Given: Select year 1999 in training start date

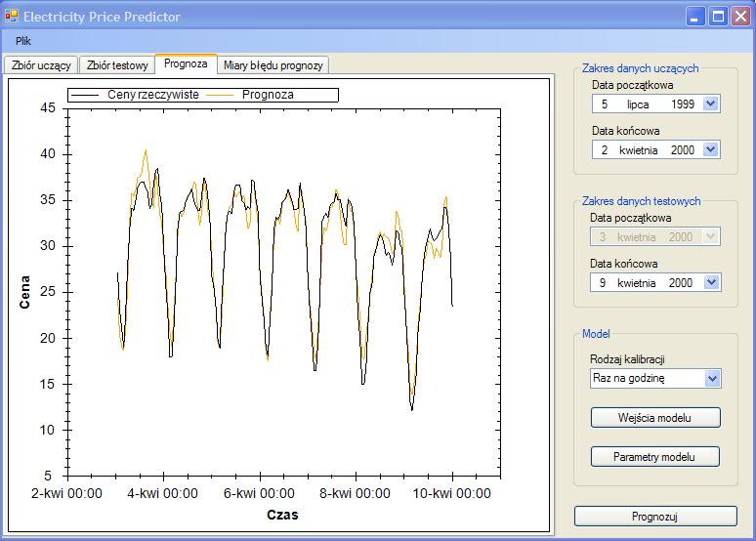Looking at the screenshot, I should pos(683,104).
